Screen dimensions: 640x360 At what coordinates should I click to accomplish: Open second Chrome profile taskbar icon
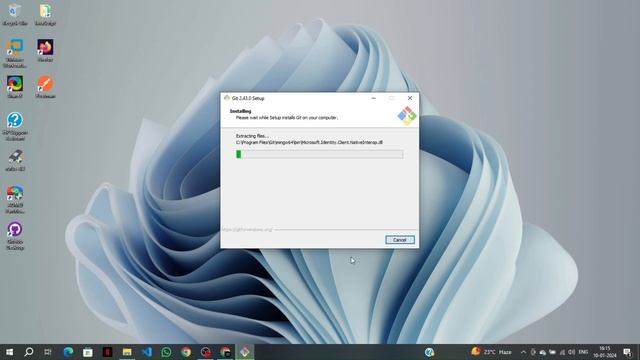225,352
